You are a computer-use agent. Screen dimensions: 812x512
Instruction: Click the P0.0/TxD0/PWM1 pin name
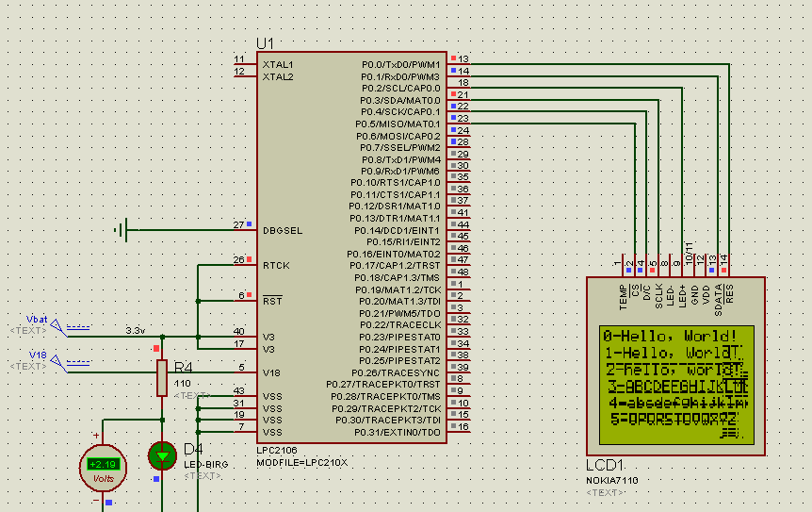click(401, 65)
